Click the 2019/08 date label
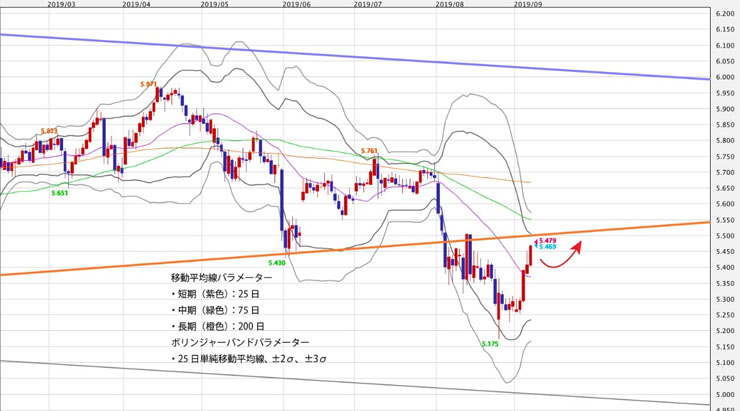Image resolution: width=740 pixels, height=411 pixels. 450,4
